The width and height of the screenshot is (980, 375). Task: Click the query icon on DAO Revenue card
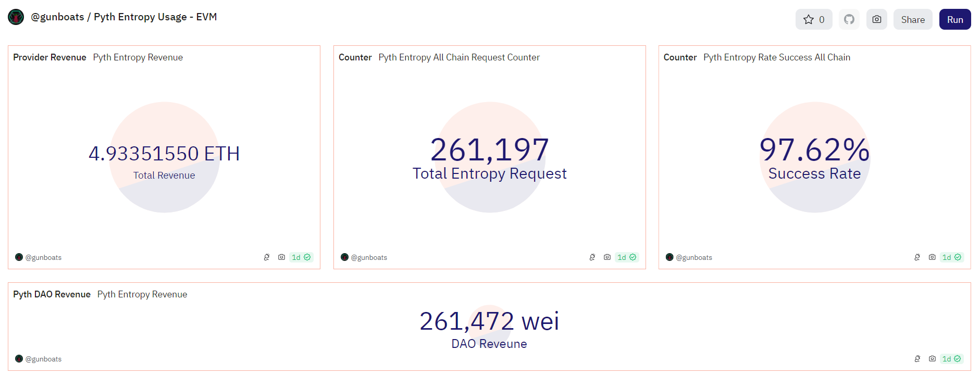917,359
